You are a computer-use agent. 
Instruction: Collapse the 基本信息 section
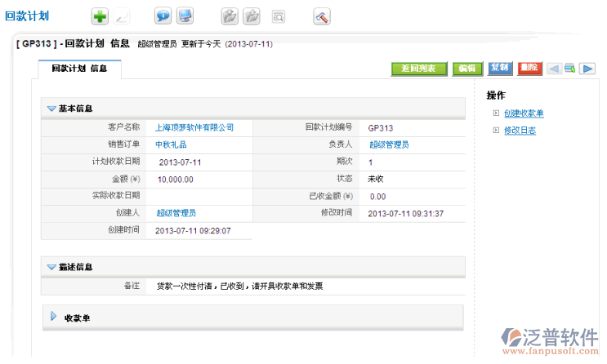tap(51, 108)
